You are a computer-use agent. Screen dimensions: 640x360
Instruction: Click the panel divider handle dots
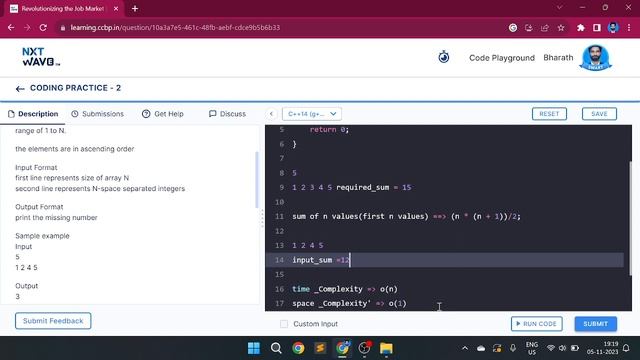click(x=262, y=218)
